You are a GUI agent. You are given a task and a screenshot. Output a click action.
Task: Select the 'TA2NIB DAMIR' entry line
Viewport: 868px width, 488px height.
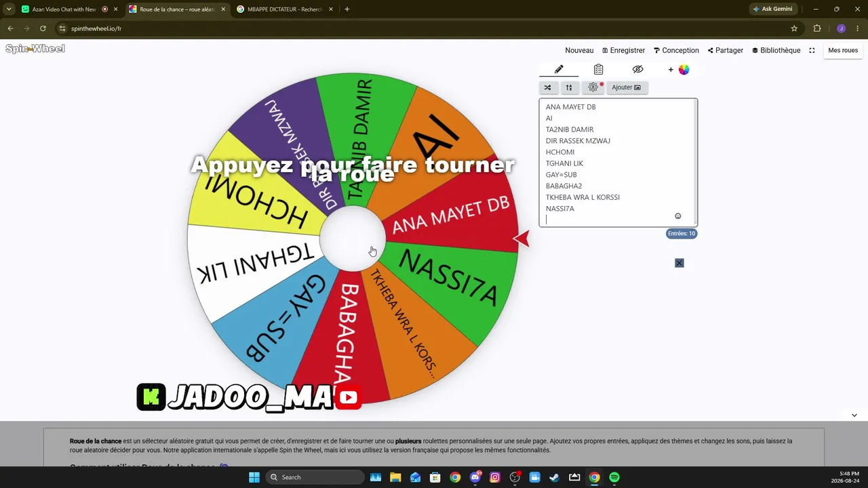570,129
